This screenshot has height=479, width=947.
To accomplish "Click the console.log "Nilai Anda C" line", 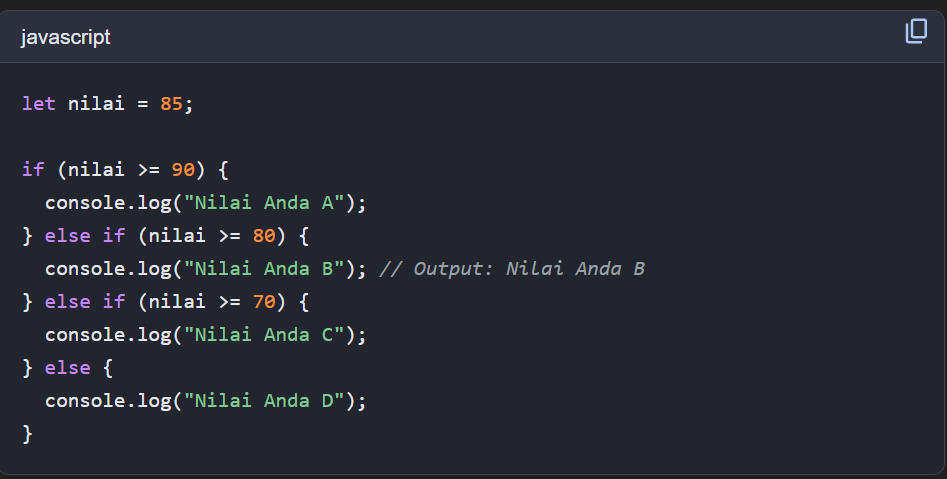I will 205,335.
